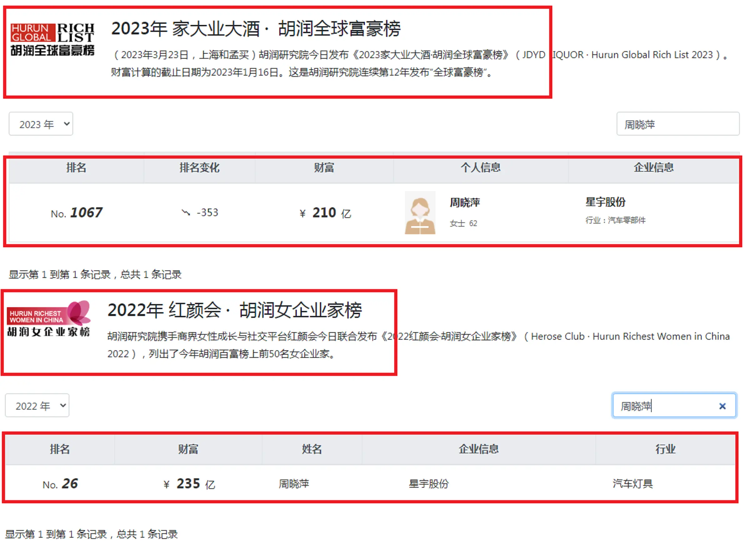Click the 2022年 红颜会·胡润女企业家榜 title
Viewport: 756px width, 547px height.
coord(235,310)
